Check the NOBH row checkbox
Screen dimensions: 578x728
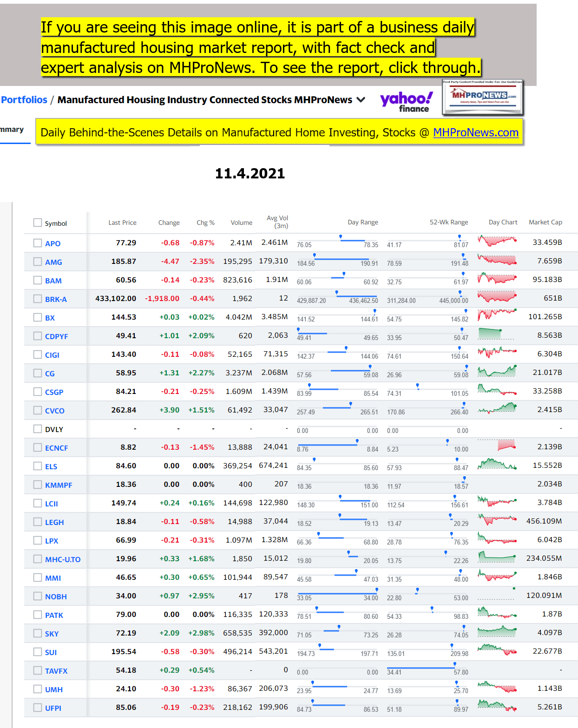click(38, 596)
